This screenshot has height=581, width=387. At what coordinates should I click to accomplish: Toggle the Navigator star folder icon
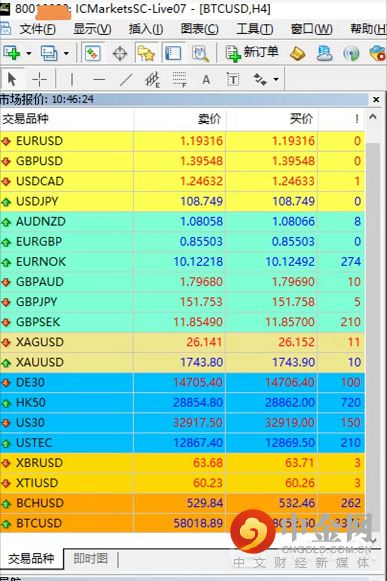(x=146, y=54)
